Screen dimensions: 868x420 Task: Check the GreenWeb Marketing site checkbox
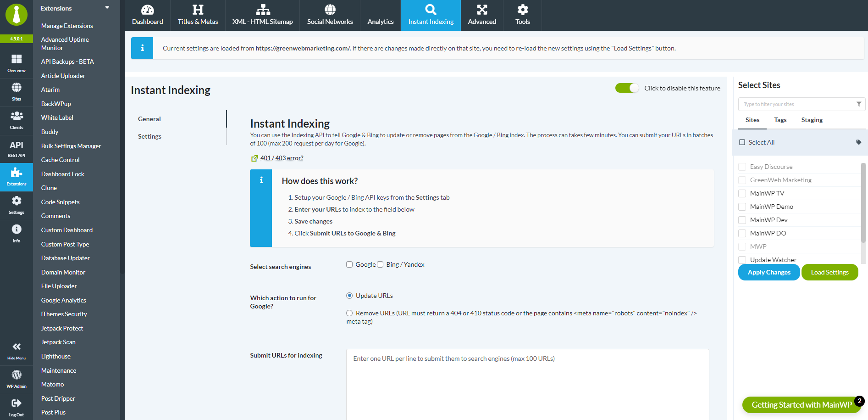click(x=742, y=180)
